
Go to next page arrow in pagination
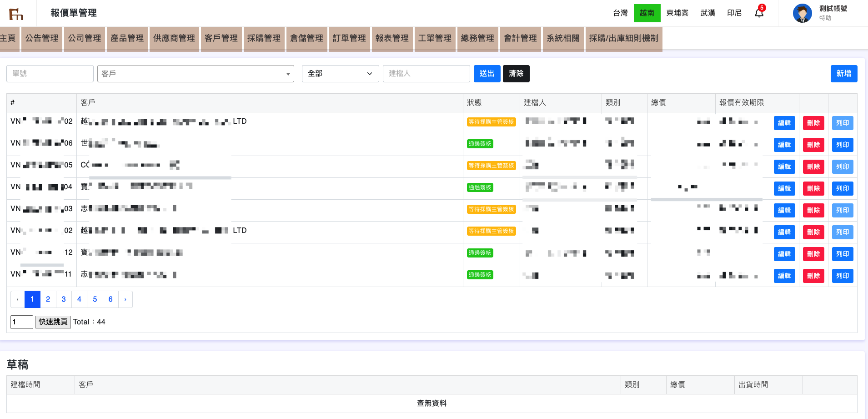[125, 299]
